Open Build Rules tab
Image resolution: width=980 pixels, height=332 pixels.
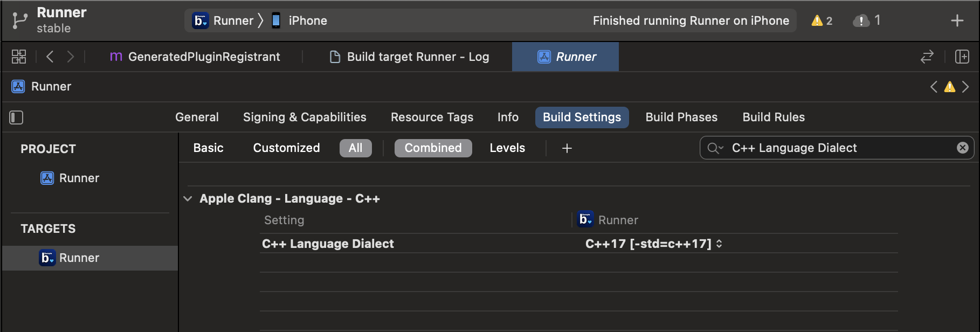(774, 117)
